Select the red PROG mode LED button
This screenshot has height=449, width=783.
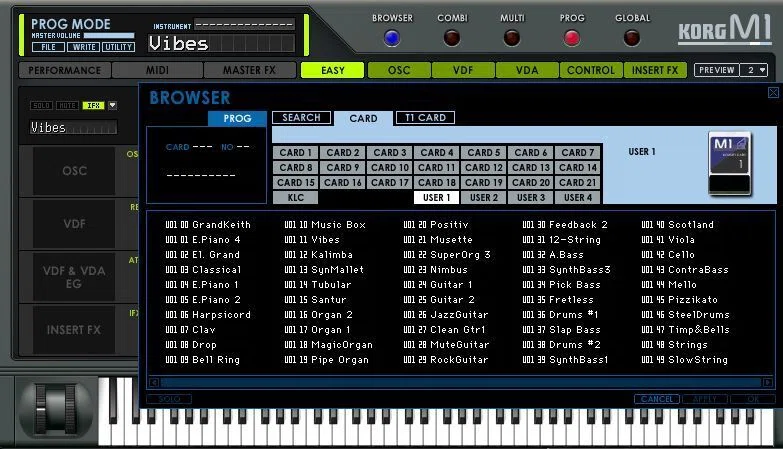[572, 38]
